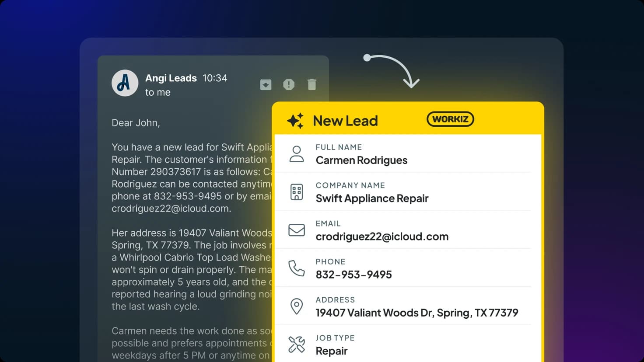Click the Angi Leads sender avatar

[x=125, y=83]
